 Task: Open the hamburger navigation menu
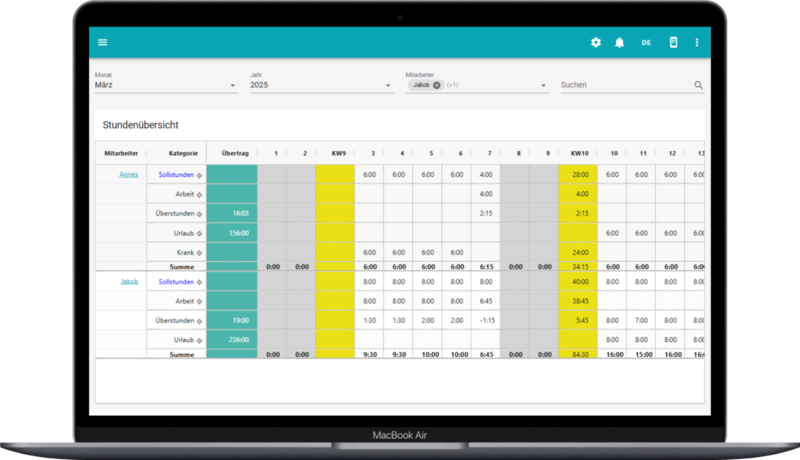[102, 42]
